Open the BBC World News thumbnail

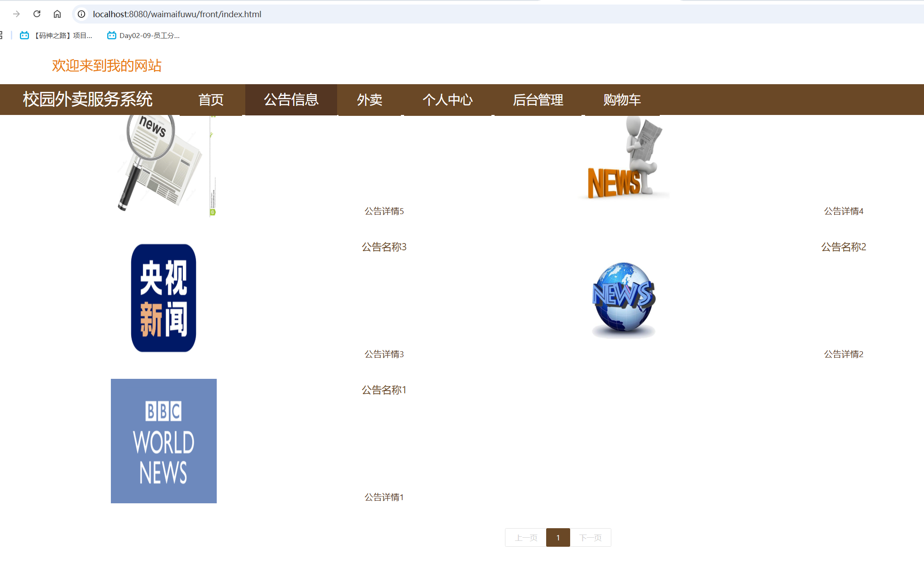[164, 441]
